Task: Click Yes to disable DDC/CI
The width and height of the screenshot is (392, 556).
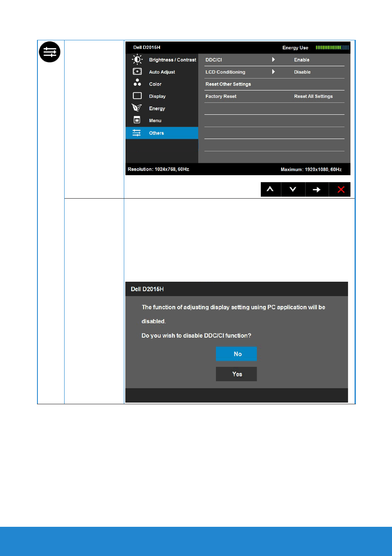Action: coord(237,374)
